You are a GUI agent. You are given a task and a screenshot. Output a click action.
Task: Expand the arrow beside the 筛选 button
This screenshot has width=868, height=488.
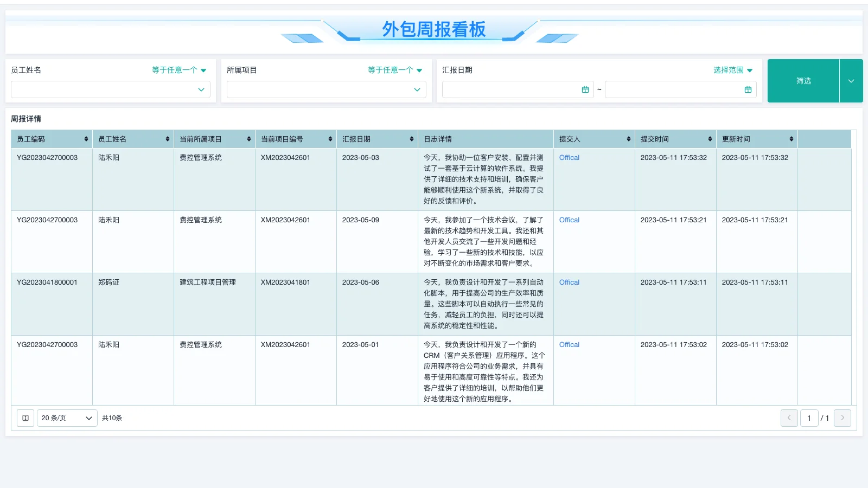click(851, 81)
